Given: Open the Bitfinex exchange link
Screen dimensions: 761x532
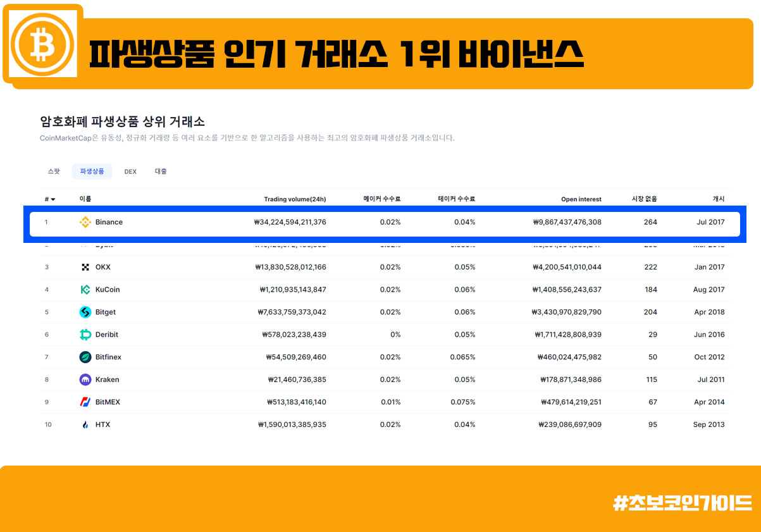Looking at the screenshot, I should pos(108,357).
